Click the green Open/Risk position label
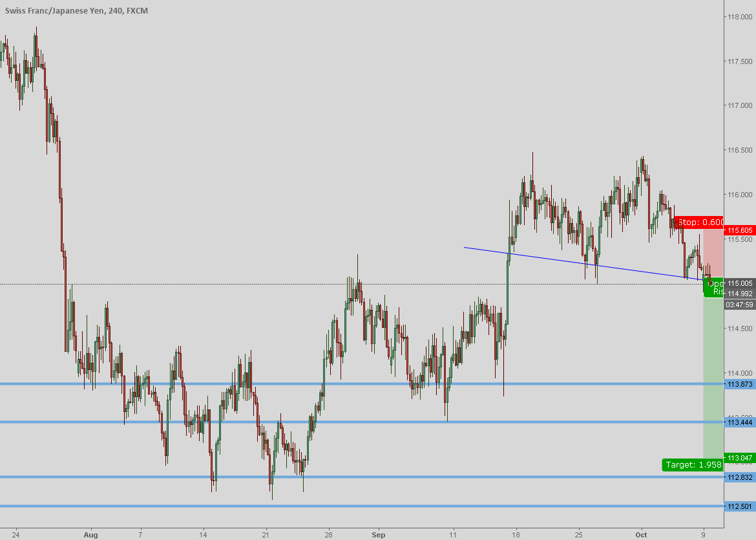 point(714,288)
